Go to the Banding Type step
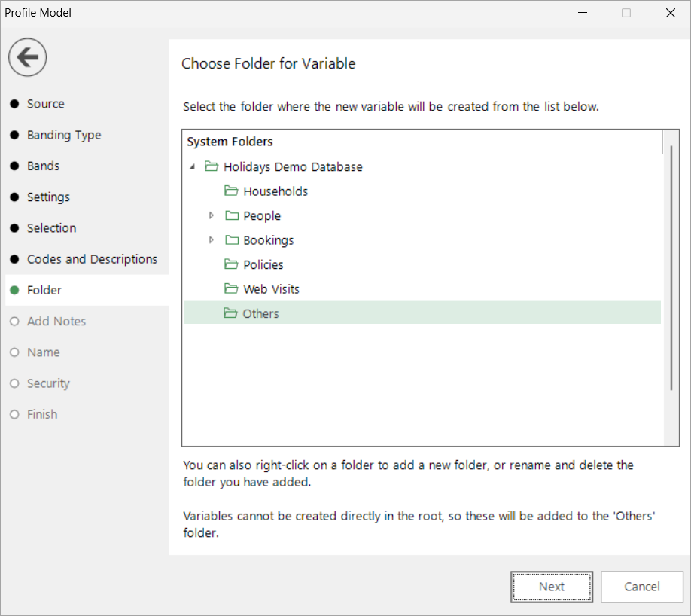The height and width of the screenshot is (616, 691). (64, 135)
